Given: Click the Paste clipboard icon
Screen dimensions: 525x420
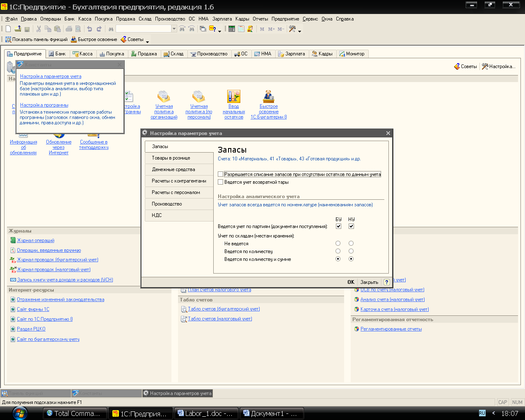Looking at the screenshot, I should pyautogui.click(x=57, y=29).
